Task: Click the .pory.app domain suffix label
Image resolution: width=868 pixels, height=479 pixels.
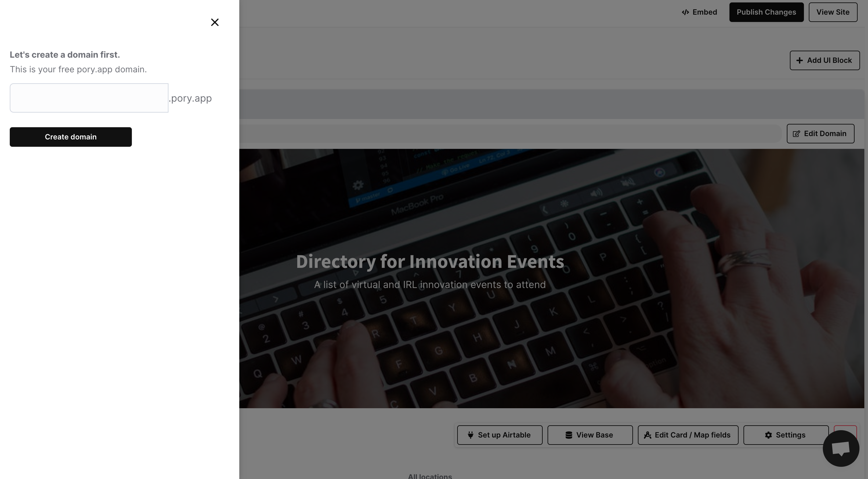Action: coord(191,98)
